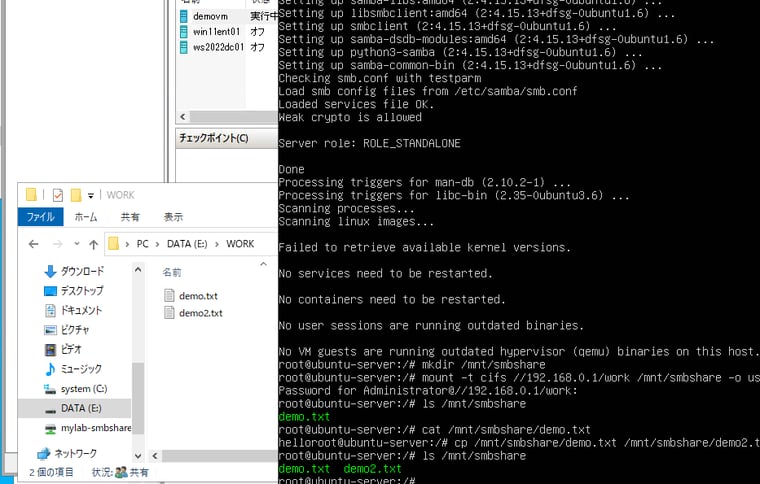The width and height of the screenshot is (760, 484).
Task: Open ピクチャ in the navigation pane
Action: 67,330
